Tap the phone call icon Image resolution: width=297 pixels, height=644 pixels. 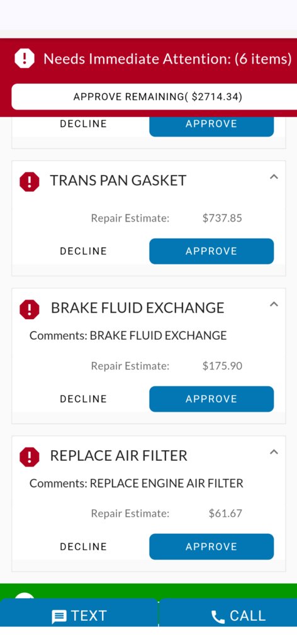(x=217, y=616)
